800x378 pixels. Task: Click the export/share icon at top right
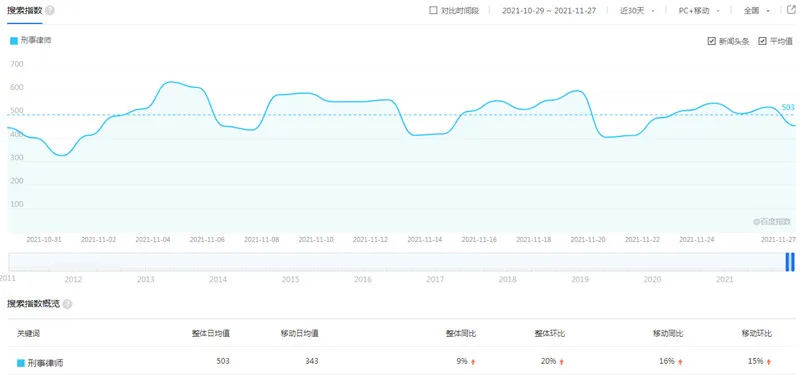coord(792,10)
